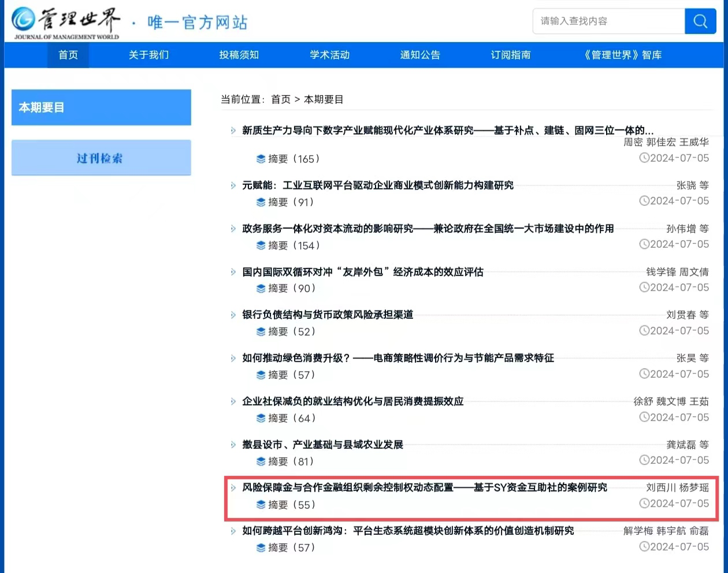Click the 管理世界 journal logo
This screenshot has width=728, height=573.
pyautogui.click(x=66, y=23)
